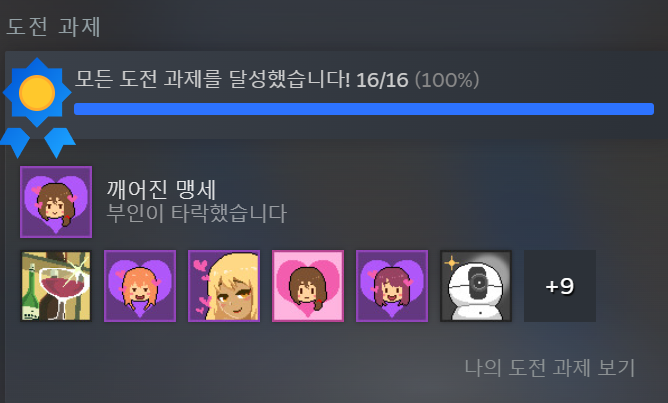Click the blue achievement progress bar
This screenshot has height=403, width=668.
[x=364, y=109]
